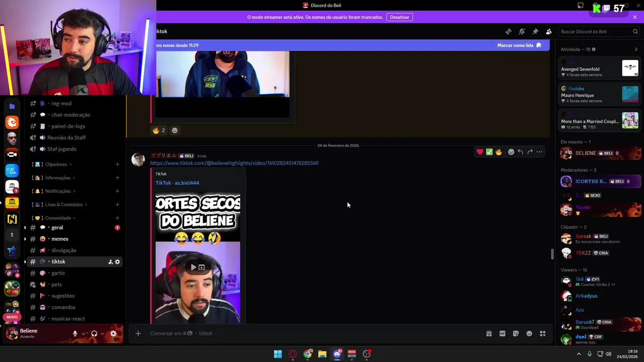Image resolution: width=644 pixels, height=362 pixels.
Task: Collapse the Comunidade category
Action: 54,218
